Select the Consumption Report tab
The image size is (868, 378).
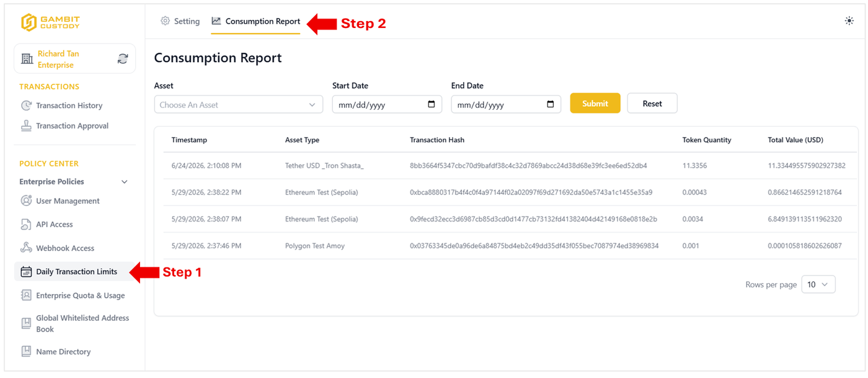point(255,21)
